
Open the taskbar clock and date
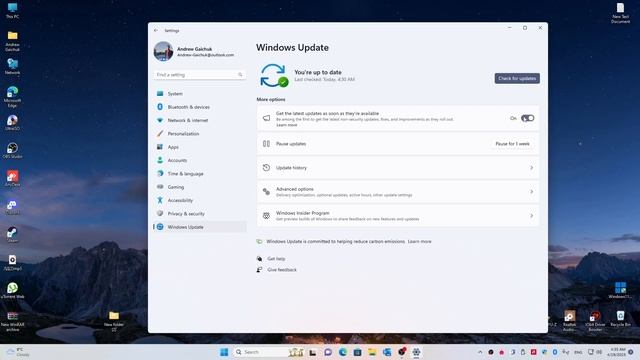click(616, 352)
